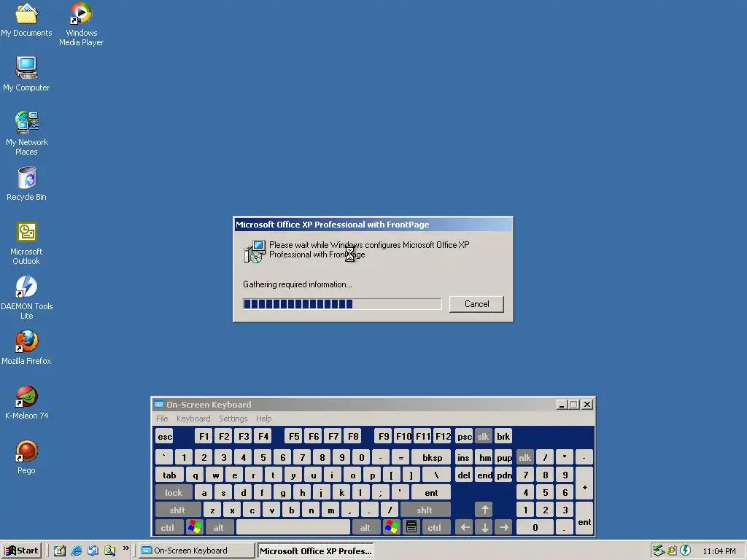
Task: Toggle the left alt key
Action: 220,527
